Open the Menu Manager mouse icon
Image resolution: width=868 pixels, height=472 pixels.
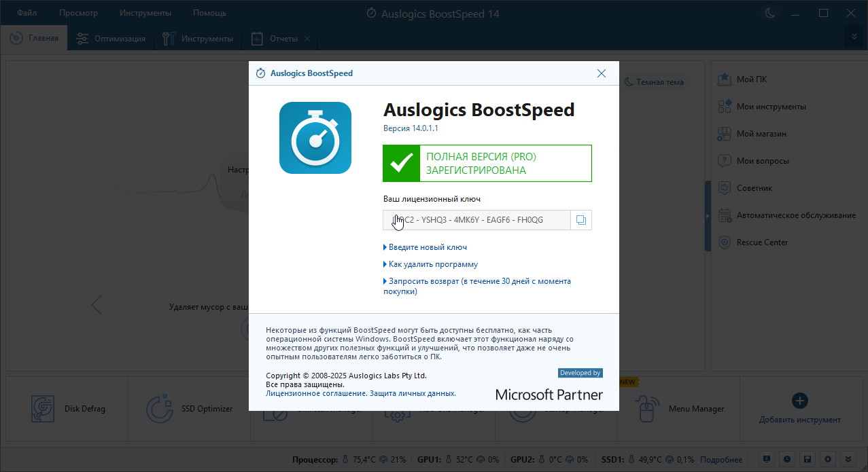pos(646,409)
